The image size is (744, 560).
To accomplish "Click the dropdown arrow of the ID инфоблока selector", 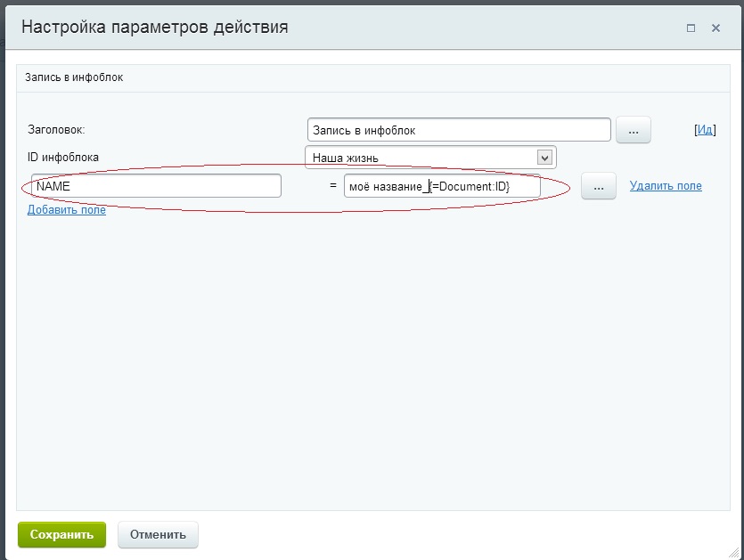I will coord(546,157).
